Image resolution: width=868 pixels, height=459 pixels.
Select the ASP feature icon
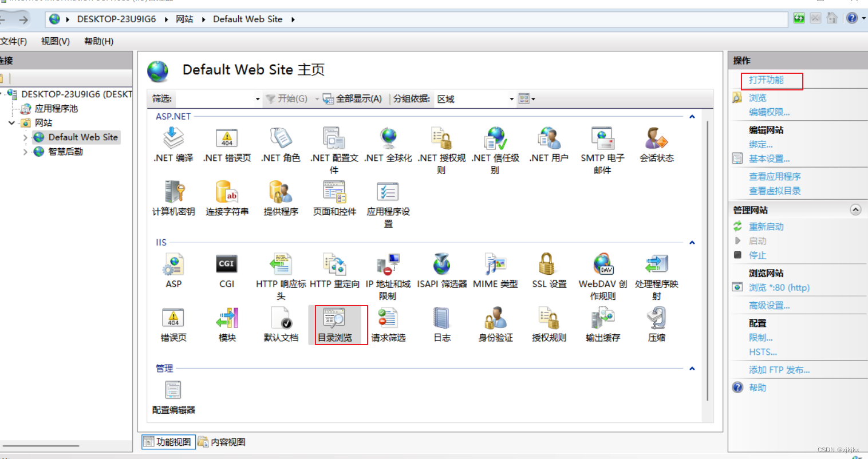pos(173,264)
